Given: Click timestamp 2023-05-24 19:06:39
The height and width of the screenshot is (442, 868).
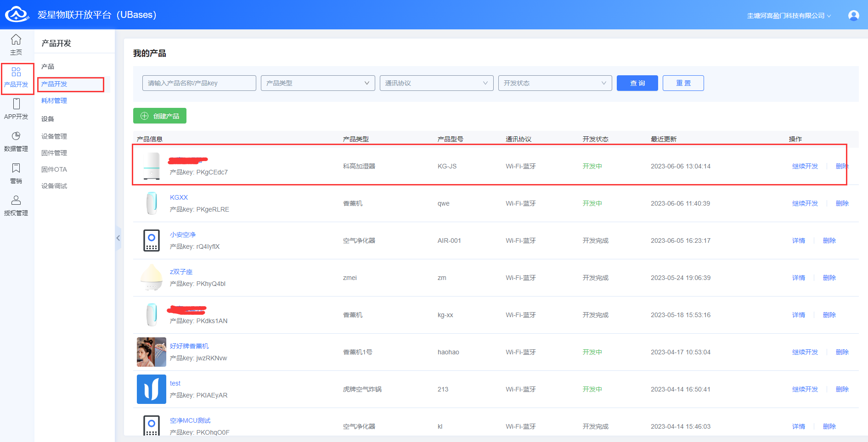Looking at the screenshot, I should click(681, 278).
